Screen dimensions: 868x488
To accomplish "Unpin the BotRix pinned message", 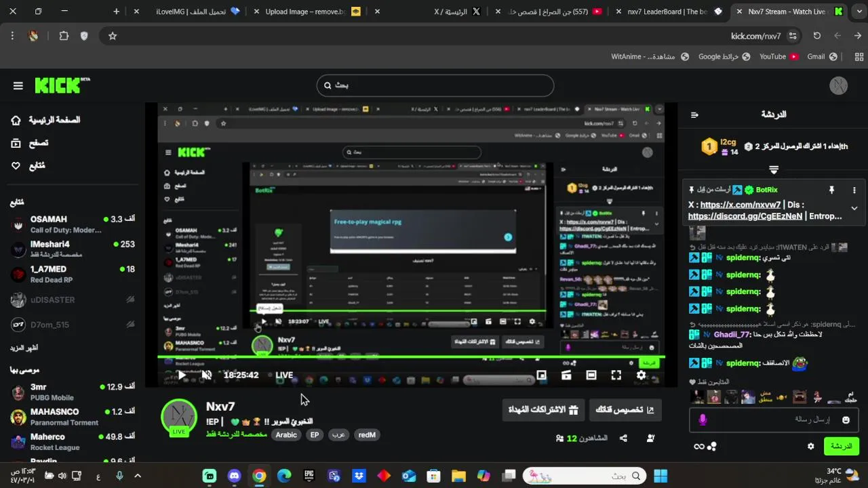I will pyautogui.click(x=831, y=190).
